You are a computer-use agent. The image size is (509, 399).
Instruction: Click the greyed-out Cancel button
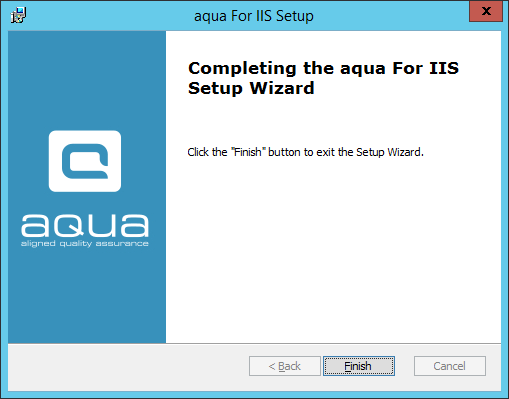click(450, 366)
